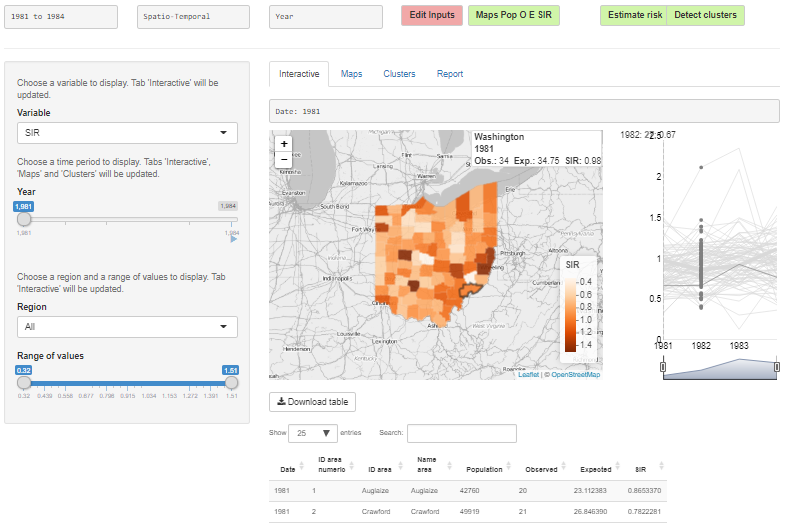Select the Report tab
The height and width of the screenshot is (523, 785).
449,74
